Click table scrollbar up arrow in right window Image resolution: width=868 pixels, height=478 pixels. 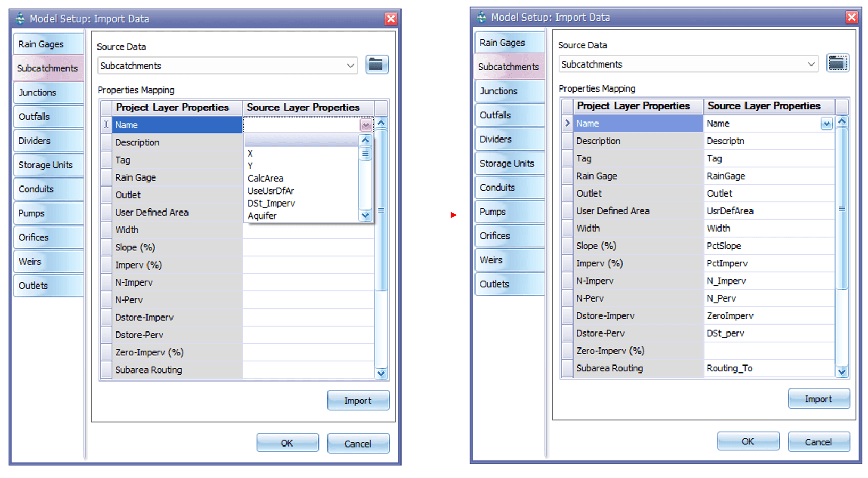(x=842, y=121)
